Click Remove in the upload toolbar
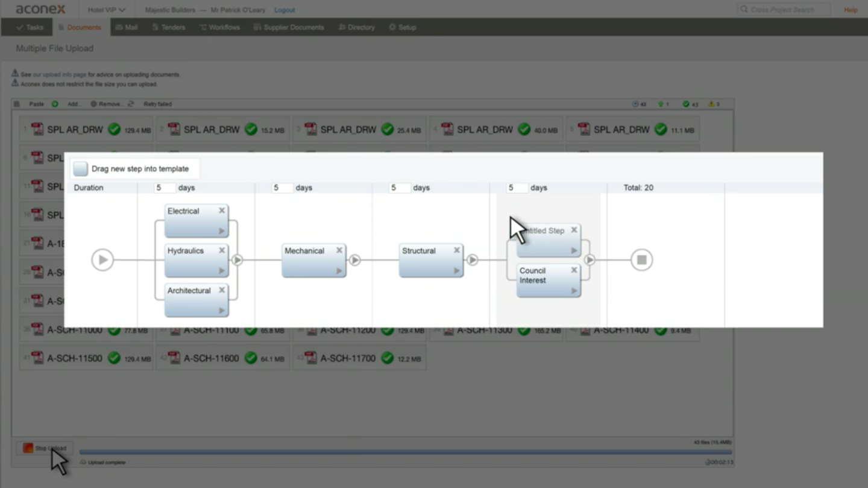Image resolution: width=868 pixels, height=488 pixels. pos(107,104)
